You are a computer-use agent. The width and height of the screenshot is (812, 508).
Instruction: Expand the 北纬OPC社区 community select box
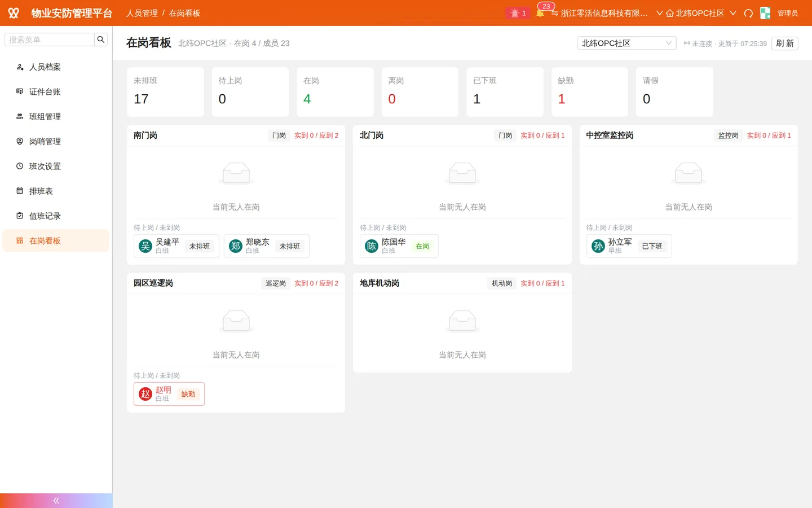[x=626, y=43]
